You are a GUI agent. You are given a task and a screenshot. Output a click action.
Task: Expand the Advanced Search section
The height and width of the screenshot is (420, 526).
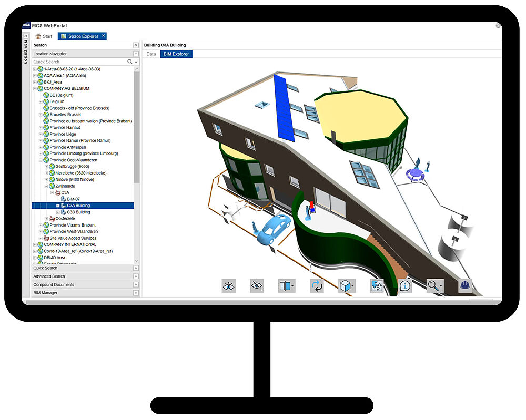click(x=136, y=276)
